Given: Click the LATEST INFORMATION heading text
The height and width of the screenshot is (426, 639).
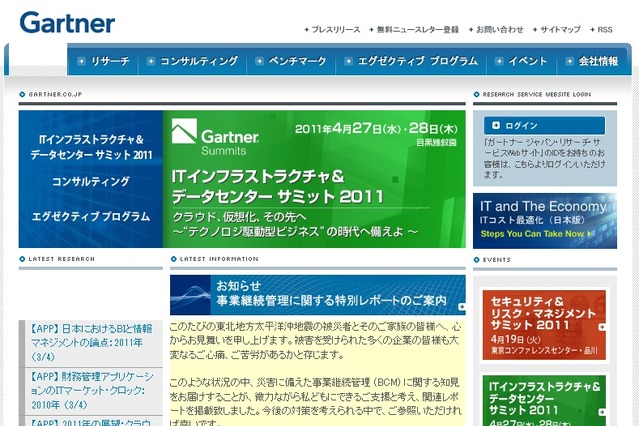Looking at the screenshot, I should coord(219,259).
